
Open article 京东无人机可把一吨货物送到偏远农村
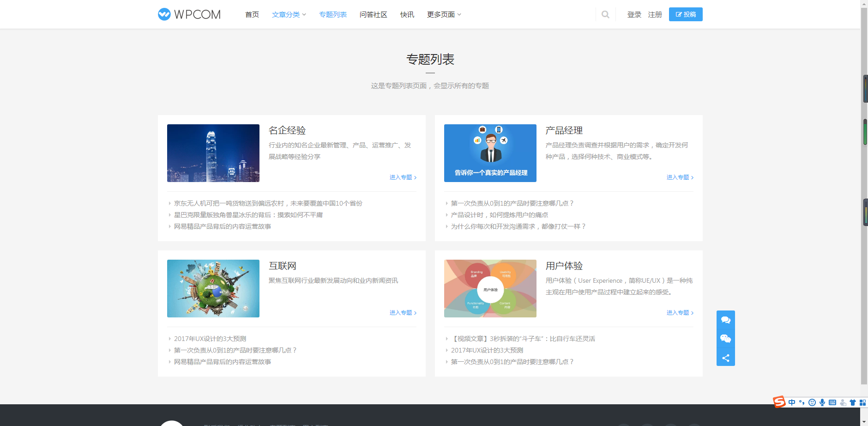(x=268, y=203)
